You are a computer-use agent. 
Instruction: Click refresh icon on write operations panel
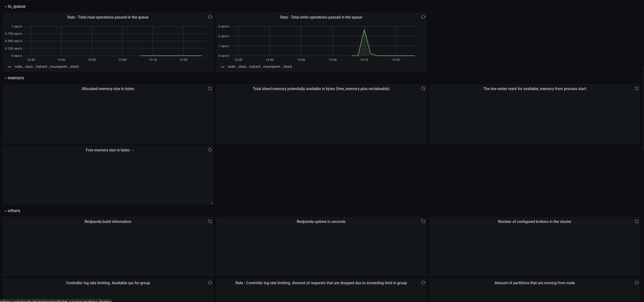tap(423, 17)
